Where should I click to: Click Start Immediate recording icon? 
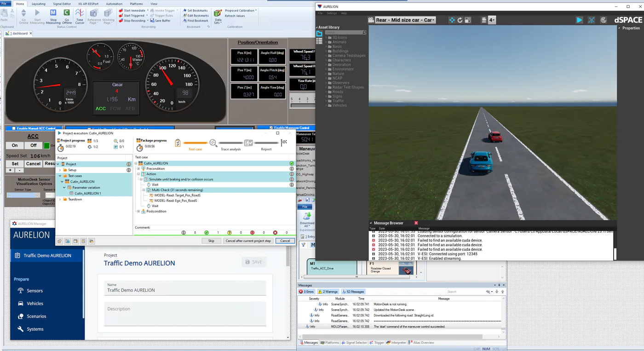tap(121, 11)
